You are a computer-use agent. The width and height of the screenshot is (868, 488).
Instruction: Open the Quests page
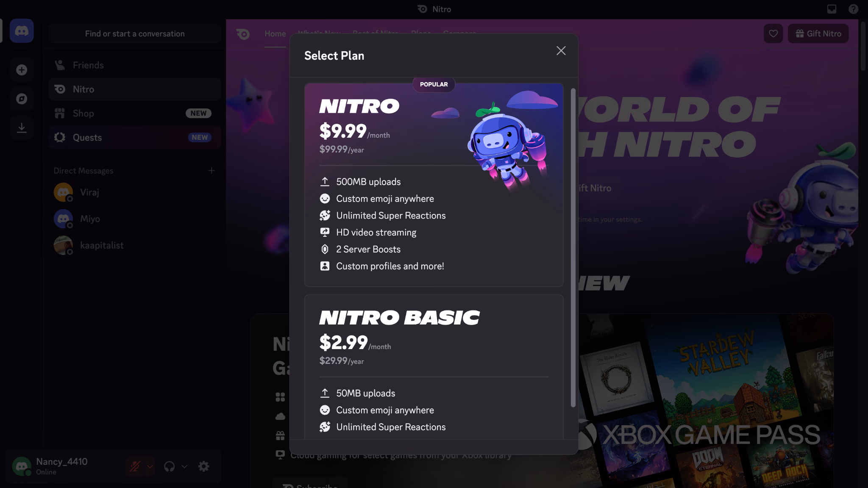[x=135, y=138]
